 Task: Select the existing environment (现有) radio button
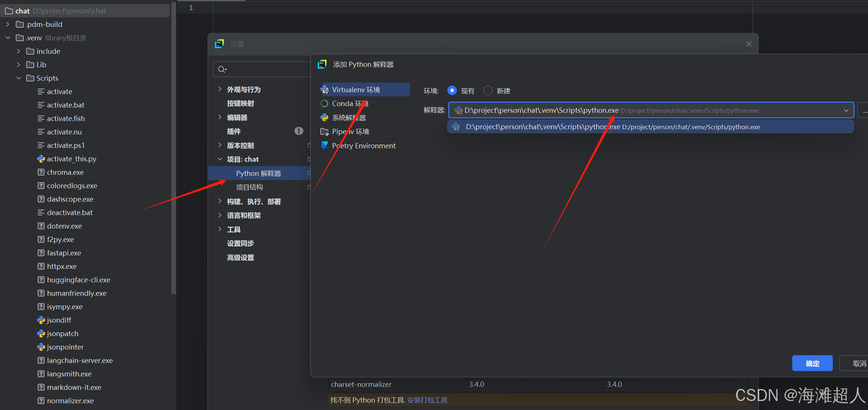click(452, 90)
